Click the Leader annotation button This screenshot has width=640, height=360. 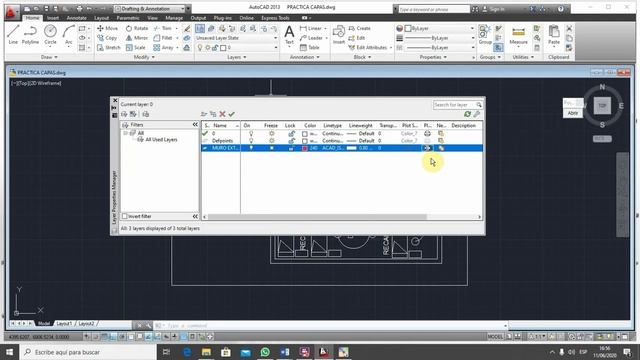coord(311,38)
